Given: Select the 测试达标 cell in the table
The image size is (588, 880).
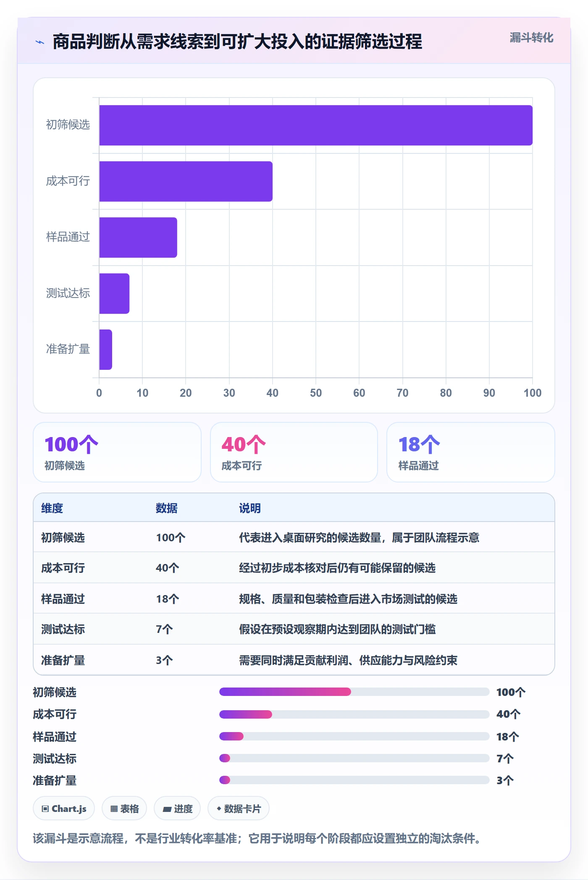Looking at the screenshot, I should click(x=63, y=629).
